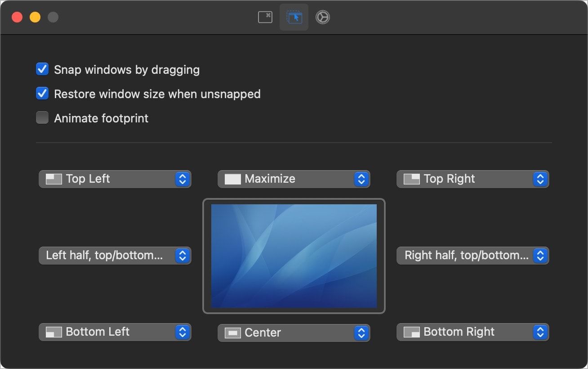Click the Center snap position icon
Image resolution: width=588 pixels, height=369 pixels.
tap(232, 332)
